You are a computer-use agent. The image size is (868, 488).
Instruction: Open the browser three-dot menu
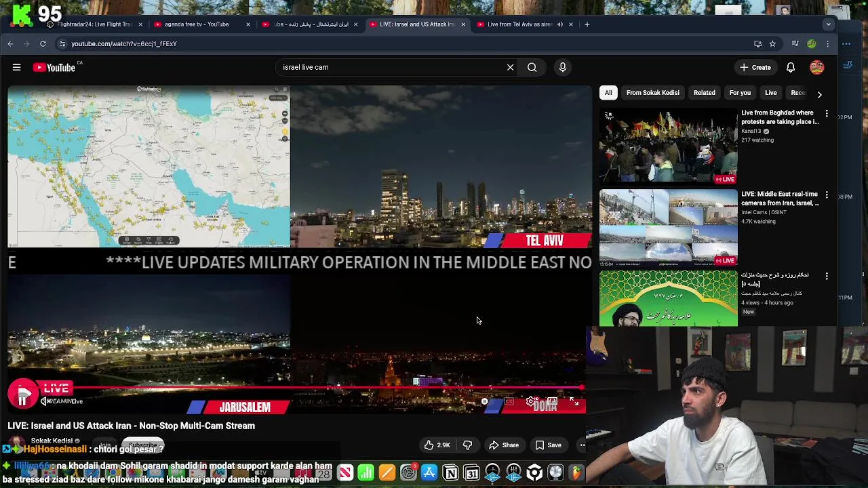pos(827,43)
